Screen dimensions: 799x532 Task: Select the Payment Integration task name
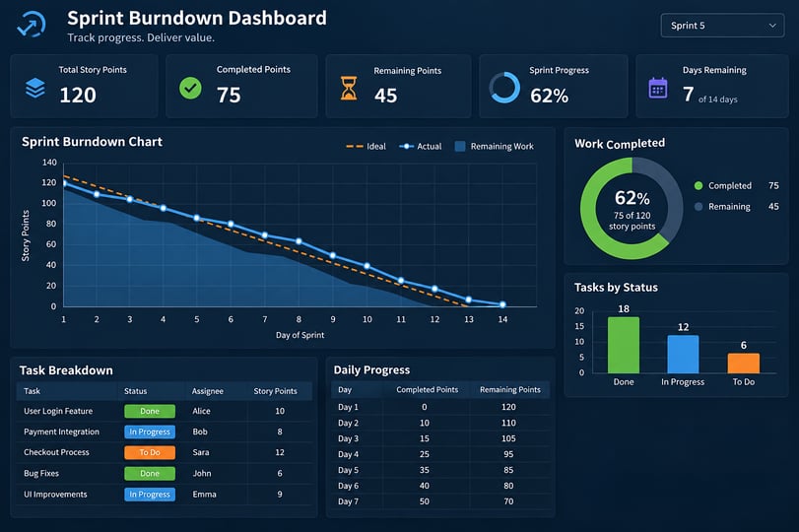coord(62,432)
